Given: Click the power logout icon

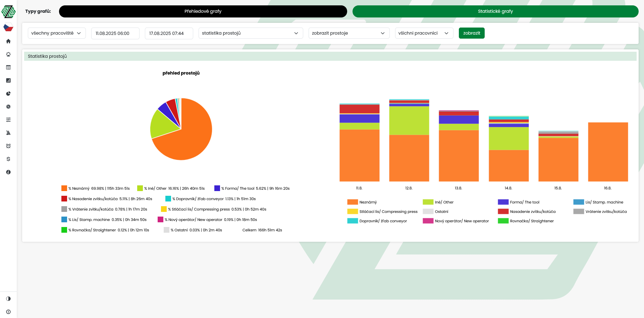Looking at the screenshot, I should (8, 312).
